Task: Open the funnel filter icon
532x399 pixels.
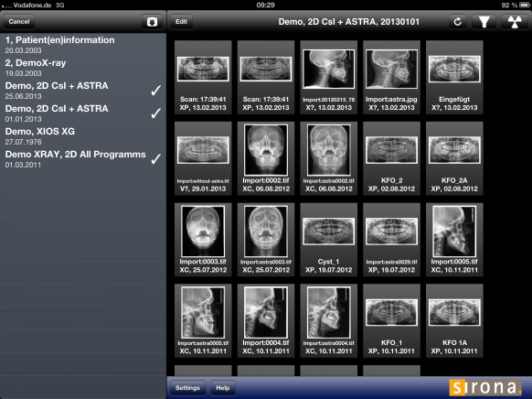Action: 484,22
